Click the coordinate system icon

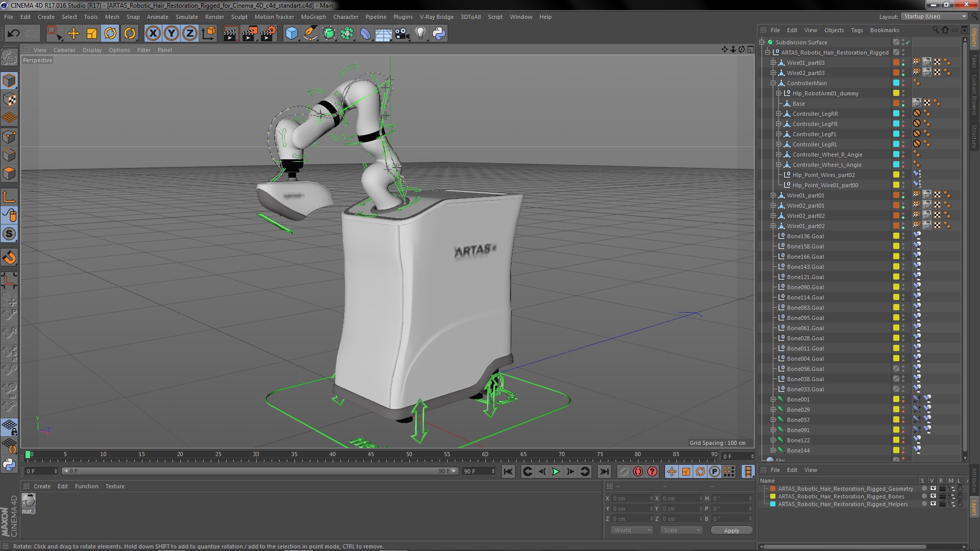click(209, 34)
